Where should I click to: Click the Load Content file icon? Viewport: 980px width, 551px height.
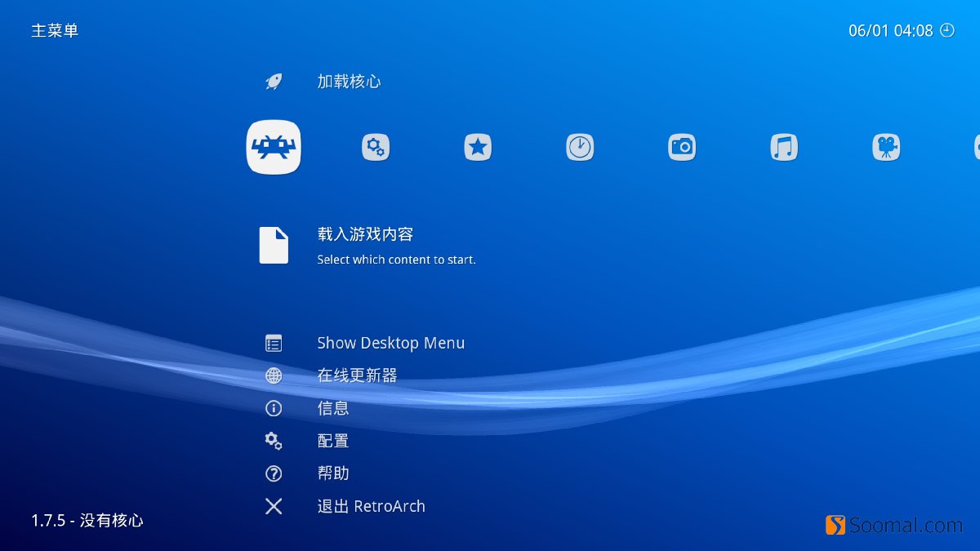pyautogui.click(x=274, y=244)
